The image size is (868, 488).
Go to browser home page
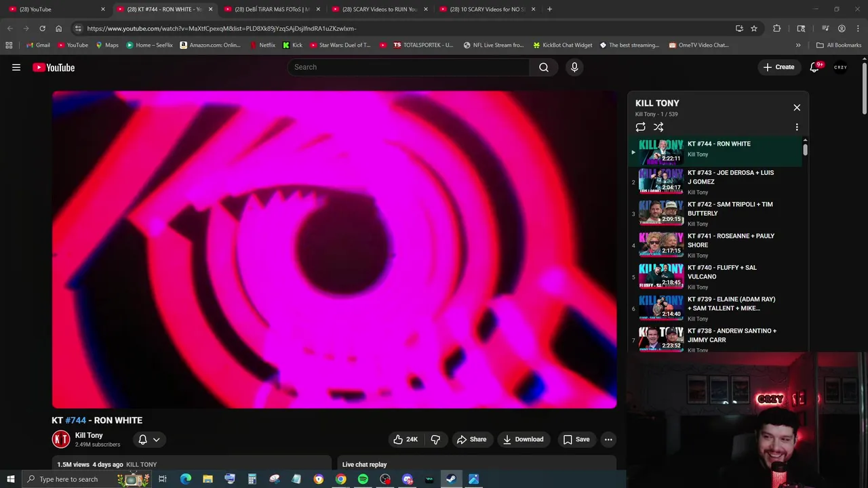[x=58, y=28]
